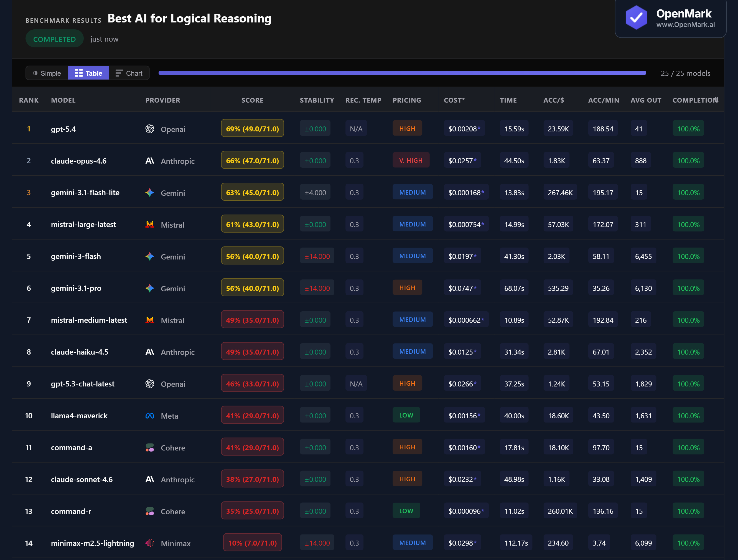
Task: Click the purple models progress bar
Action: coord(402,73)
